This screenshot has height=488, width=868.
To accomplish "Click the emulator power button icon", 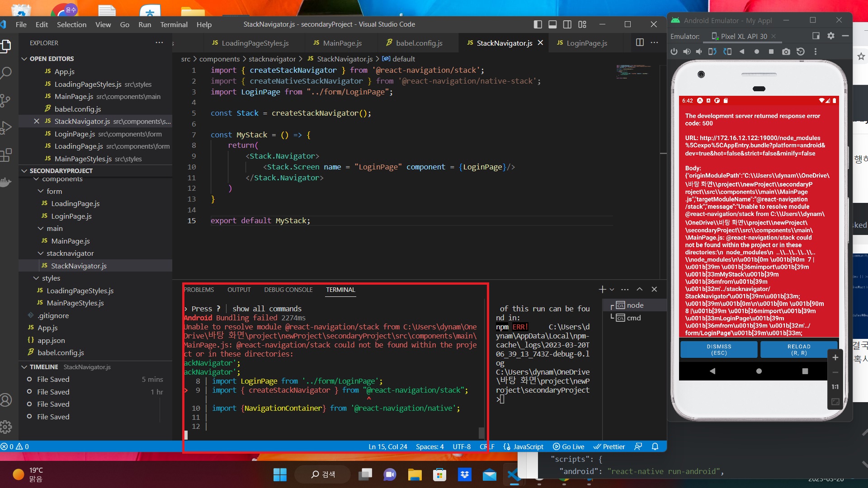I will (674, 52).
